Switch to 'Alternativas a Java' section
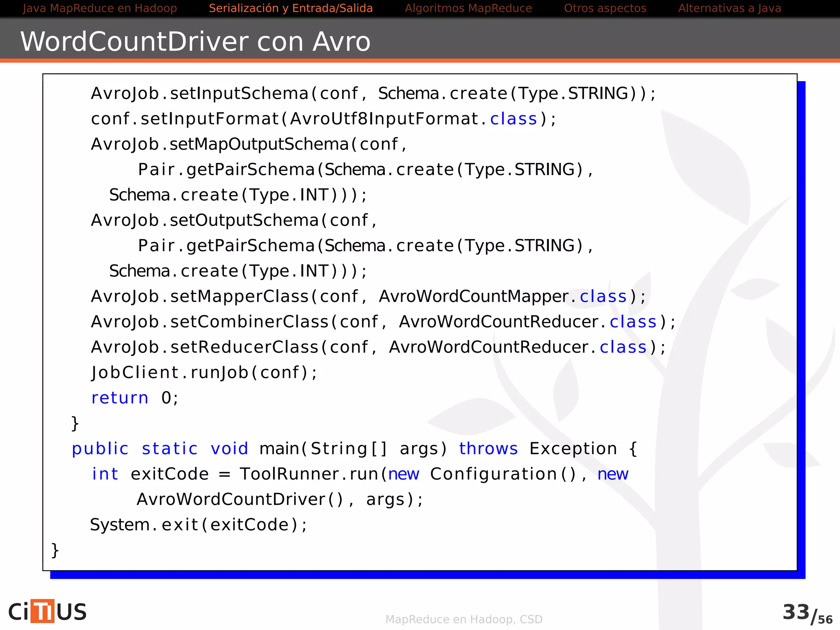840x630 pixels. [x=730, y=8]
